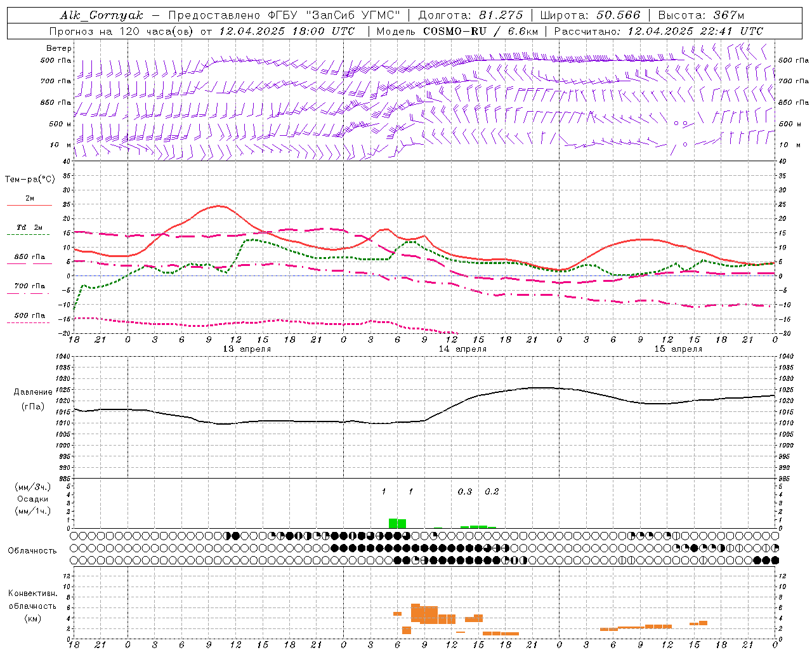Select the 0.2 precipitation amount value
812x650 pixels.
click(x=492, y=491)
